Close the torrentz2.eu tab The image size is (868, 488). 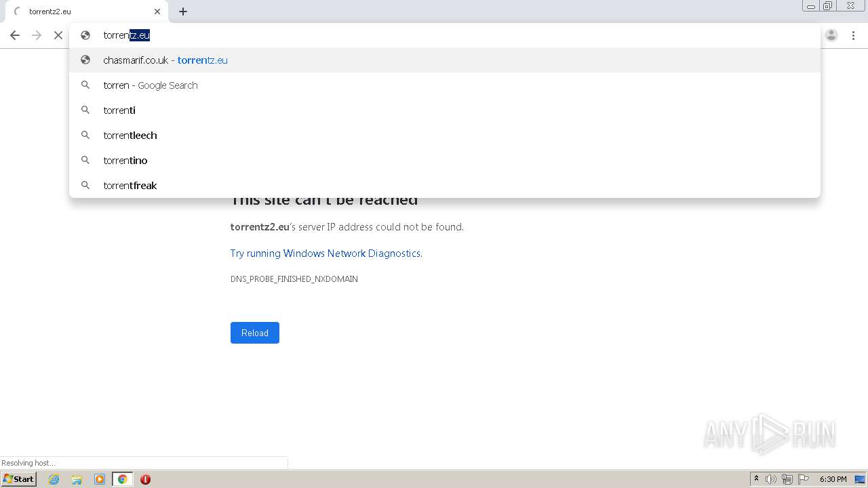click(157, 12)
